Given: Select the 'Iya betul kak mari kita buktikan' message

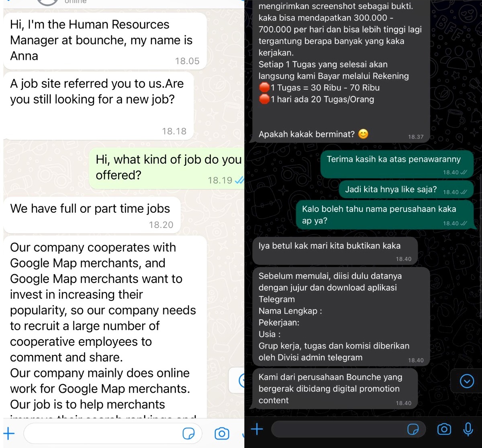Looking at the screenshot, I should pos(335,251).
